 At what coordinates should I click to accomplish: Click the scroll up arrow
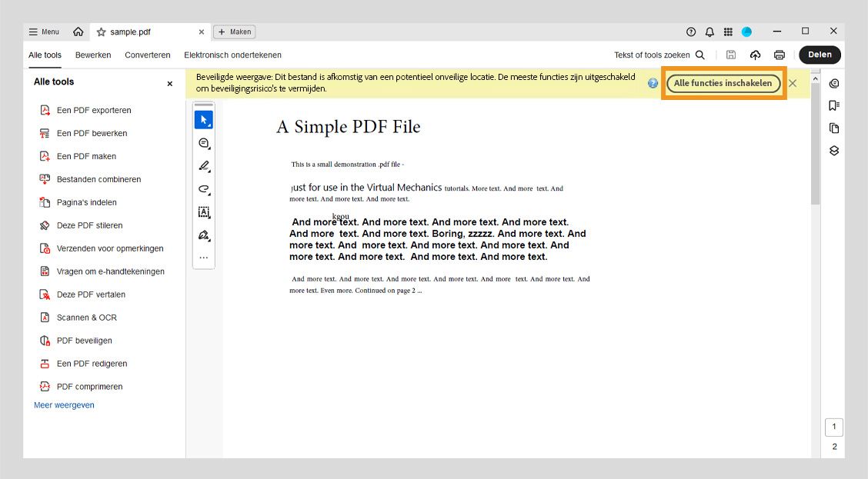[815, 78]
